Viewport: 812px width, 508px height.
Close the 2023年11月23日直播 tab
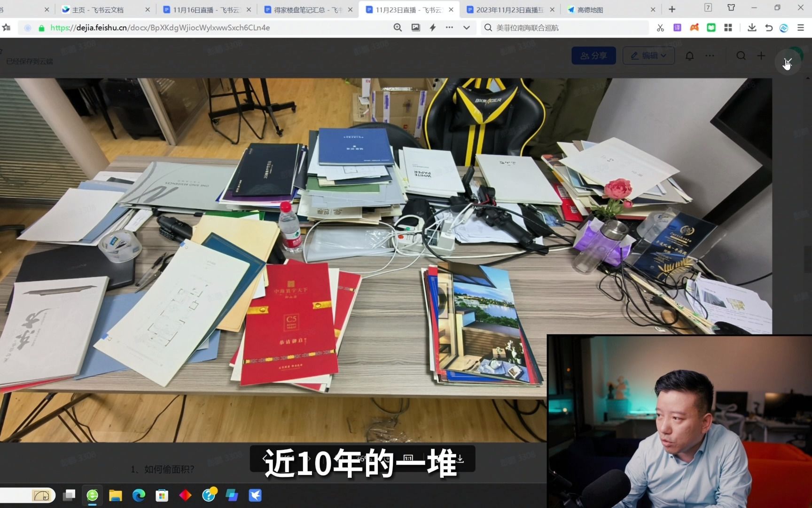[552, 9]
